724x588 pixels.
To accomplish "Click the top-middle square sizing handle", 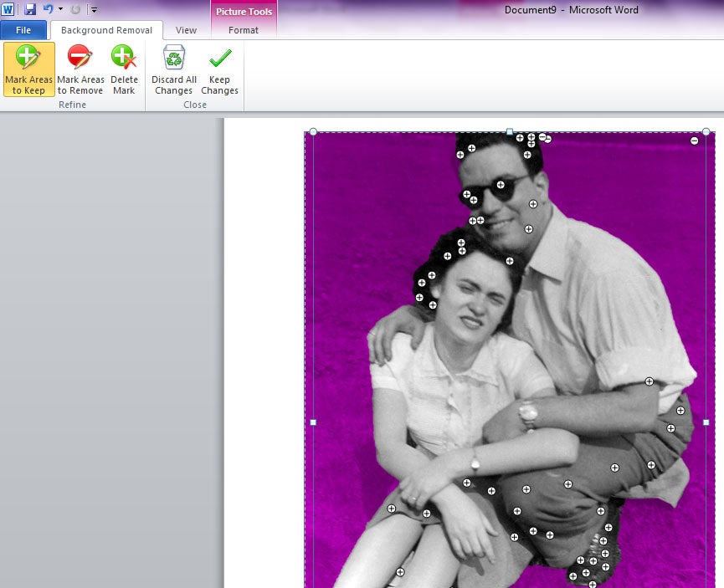I will (x=510, y=132).
